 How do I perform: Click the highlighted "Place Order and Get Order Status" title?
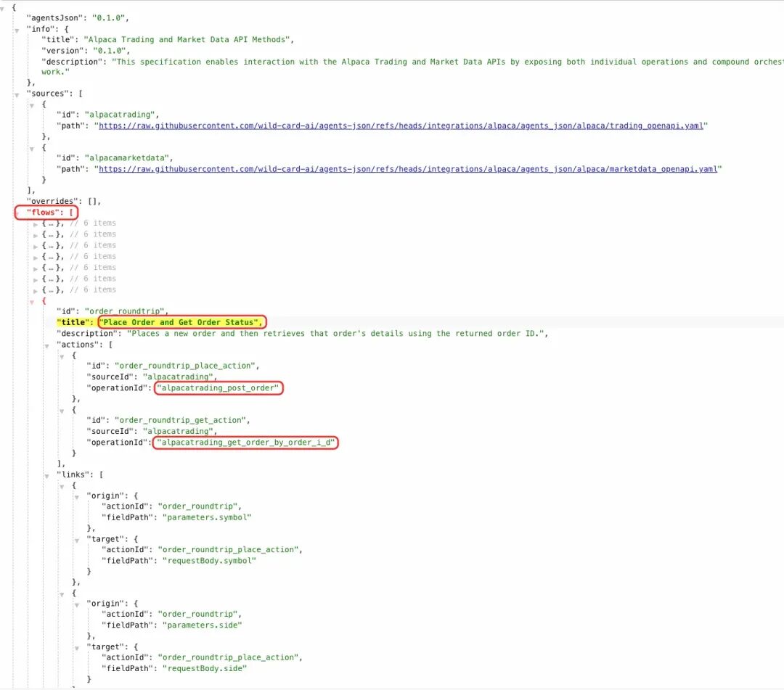(182, 322)
